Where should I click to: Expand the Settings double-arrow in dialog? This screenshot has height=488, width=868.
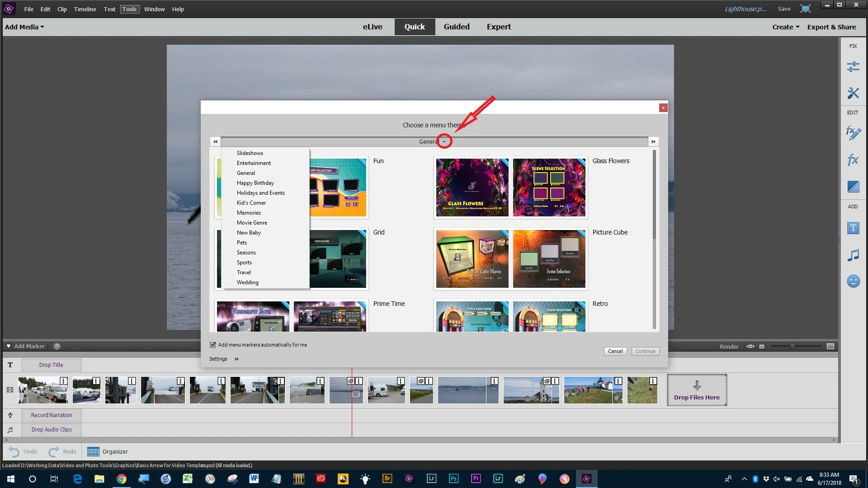pos(236,359)
